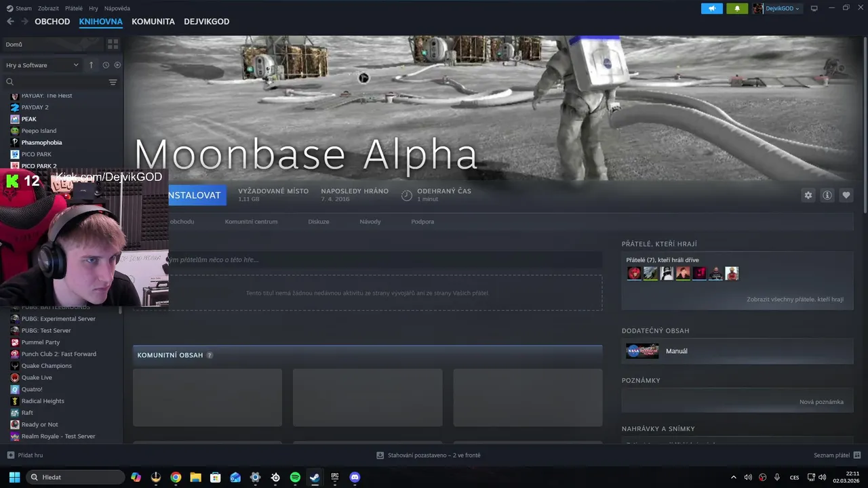Screen dimensions: 868x488
Task: Switch to Big Picture mode monitor icon
Action: pyautogui.click(x=814, y=8)
